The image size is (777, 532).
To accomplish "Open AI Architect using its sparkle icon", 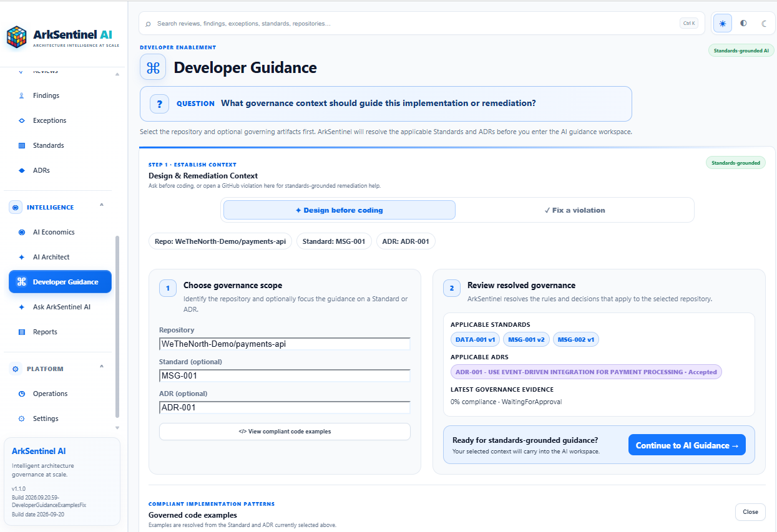I will pos(21,257).
